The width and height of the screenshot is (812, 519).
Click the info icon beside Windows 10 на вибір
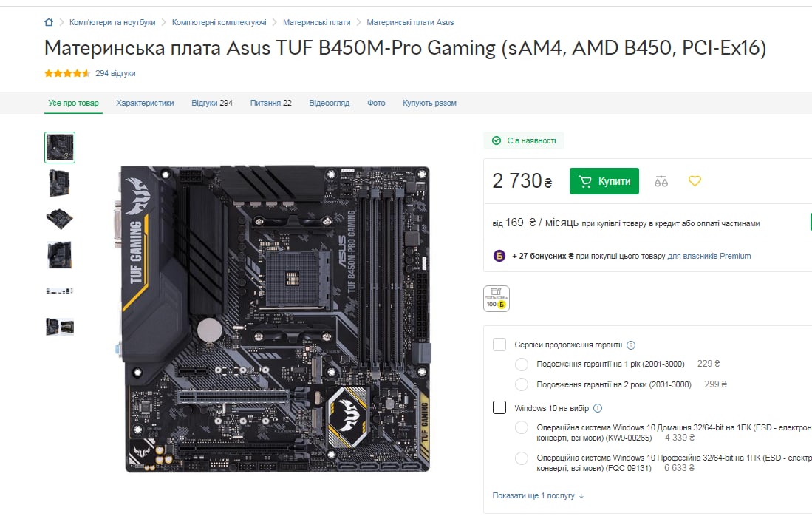click(x=598, y=408)
